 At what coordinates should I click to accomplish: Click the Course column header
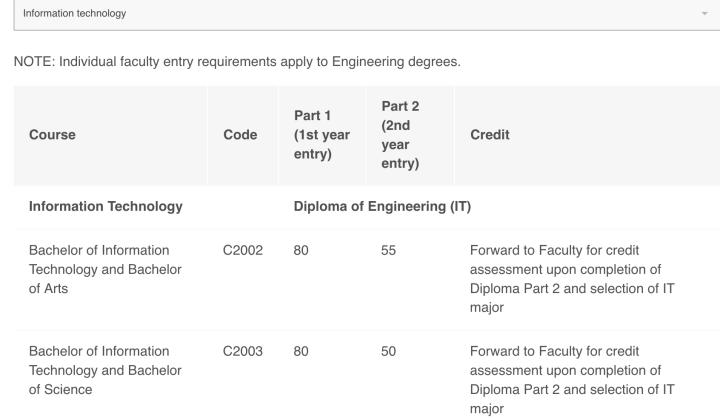click(52, 135)
